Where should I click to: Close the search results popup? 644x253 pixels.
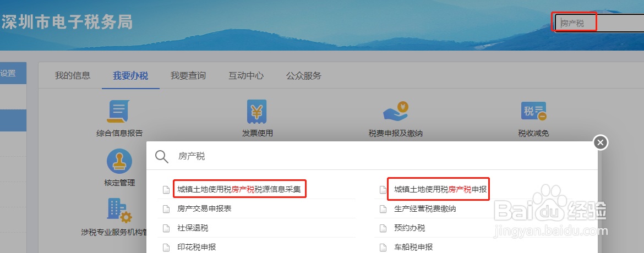tap(601, 142)
